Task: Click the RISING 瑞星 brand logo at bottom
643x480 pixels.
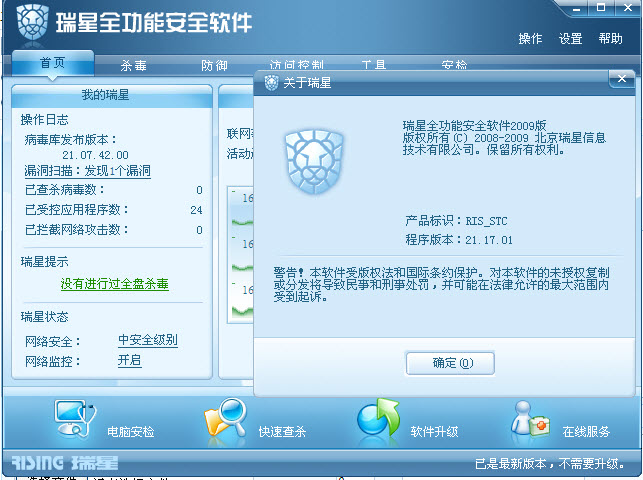Action: coord(64,463)
